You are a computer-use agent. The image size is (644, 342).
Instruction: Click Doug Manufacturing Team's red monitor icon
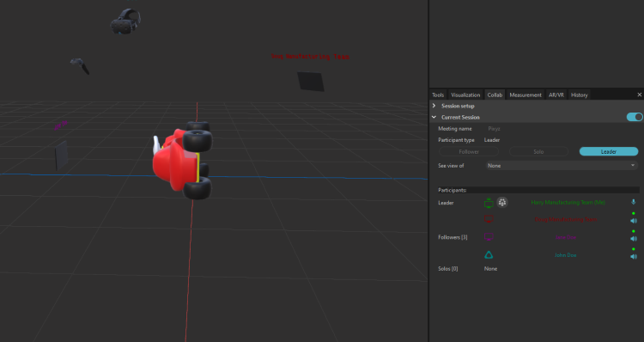(489, 219)
